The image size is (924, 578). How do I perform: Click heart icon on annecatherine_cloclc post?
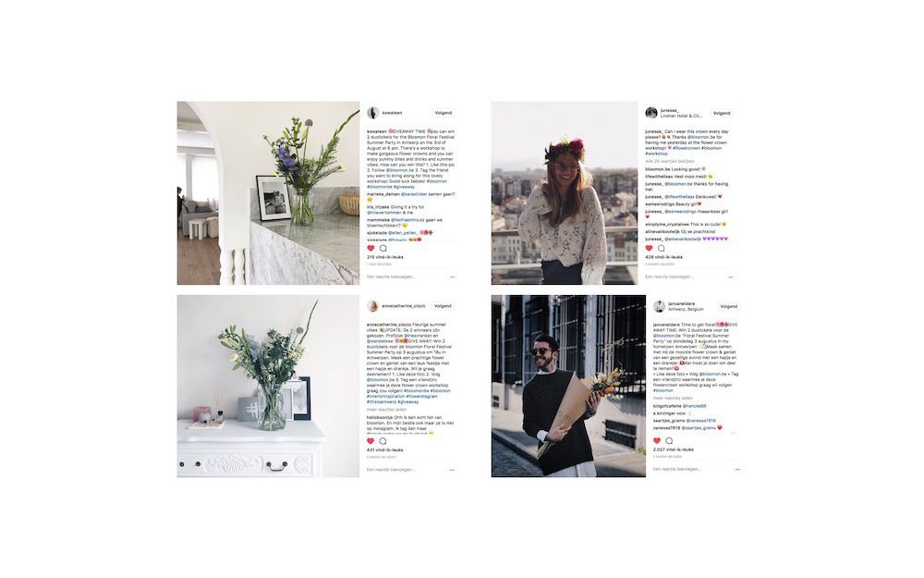(x=371, y=441)
